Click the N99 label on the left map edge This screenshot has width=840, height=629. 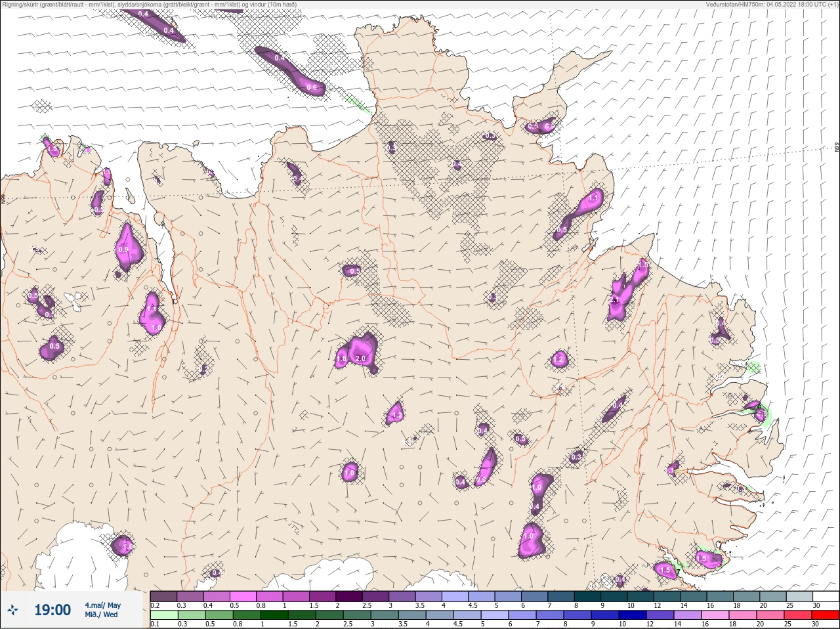click(x=3, y=199)
